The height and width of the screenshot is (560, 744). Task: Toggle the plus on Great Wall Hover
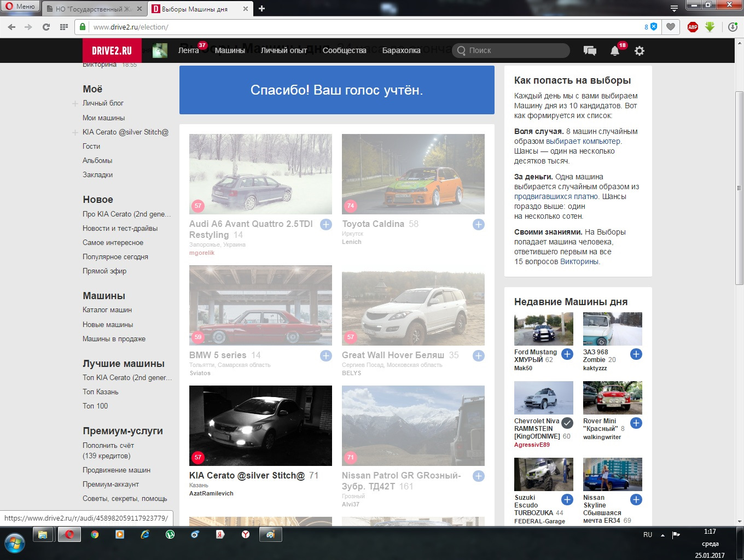coord(479,355)
